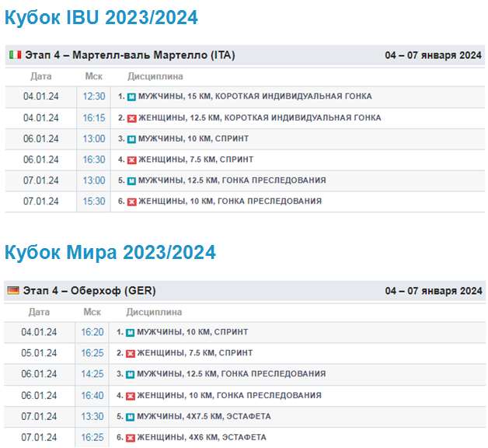Click women's icon for 4Х6 КМ эстафета
The height and width of the screenshot is (448, 488).
point(130,438)
